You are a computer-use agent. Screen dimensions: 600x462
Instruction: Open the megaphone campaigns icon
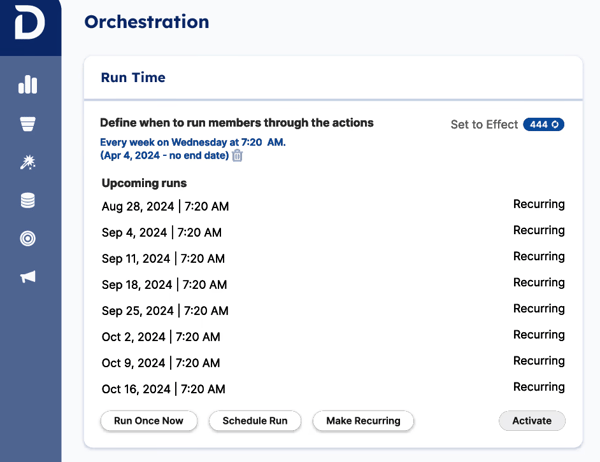click(28, 277)
